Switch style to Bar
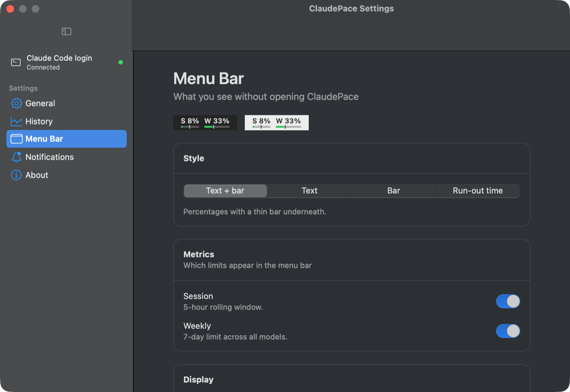Image resolution: width=570 pixels, height=392 pixels. coord(394,191)
